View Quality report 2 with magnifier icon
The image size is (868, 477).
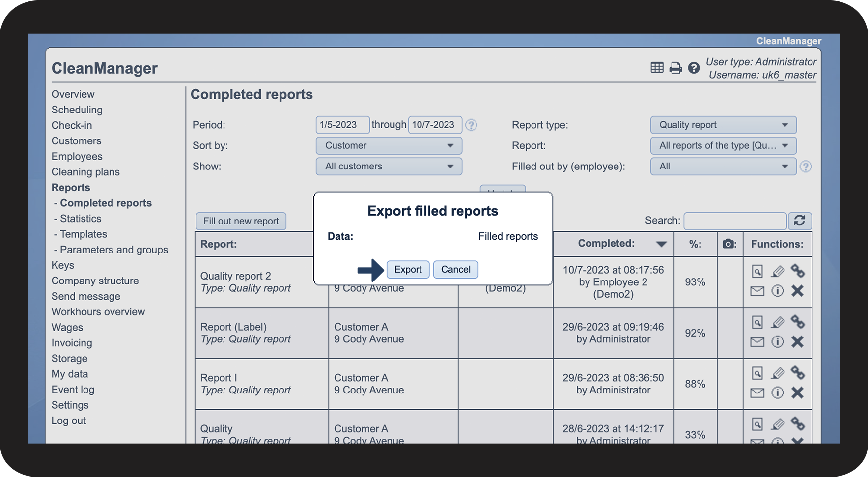[x=757, y=271]
